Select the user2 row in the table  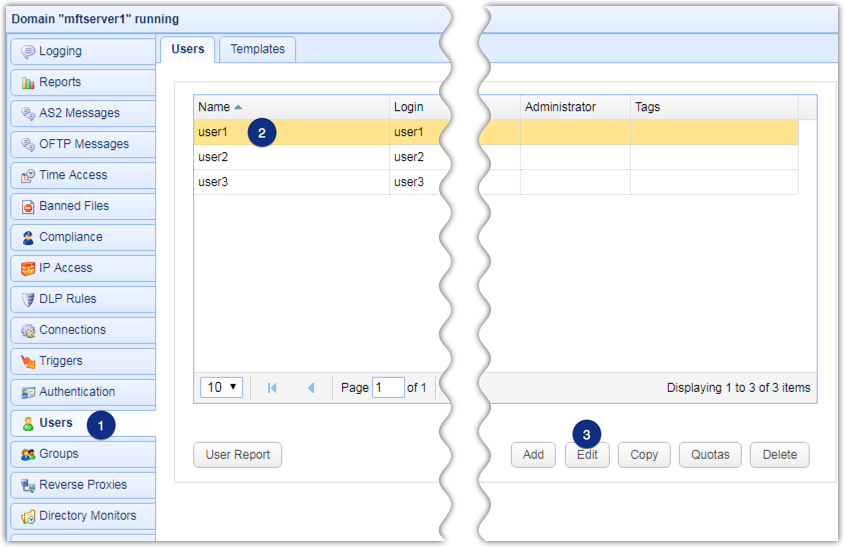(290, 157)
